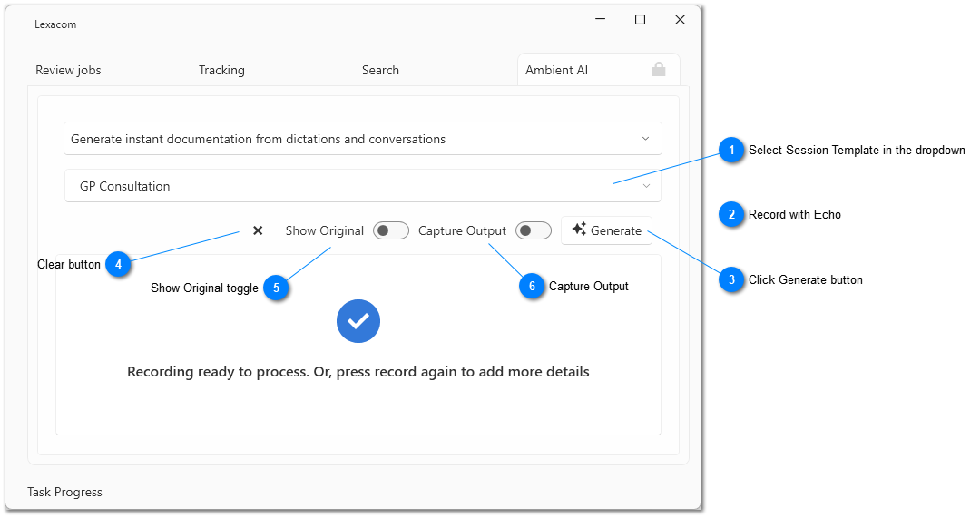Click numbered callout badge 5
Screen dimensions: 980x518
click(x=276, y=288)
